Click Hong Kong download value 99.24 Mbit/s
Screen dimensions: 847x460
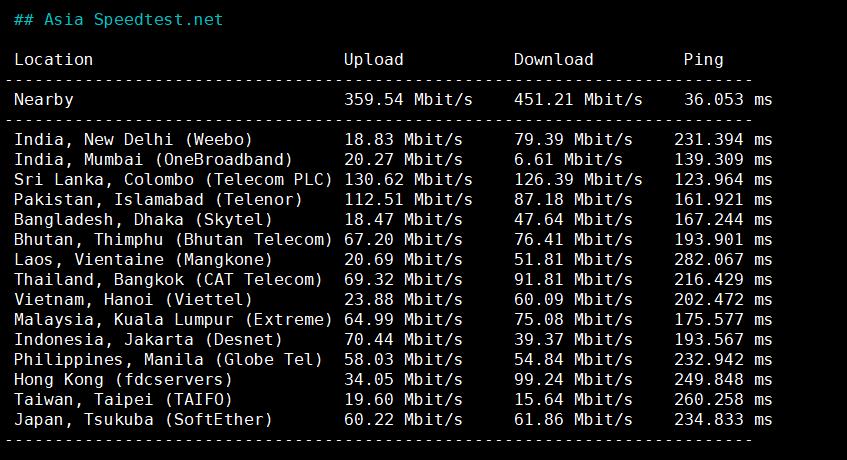(x=573, y=379)
